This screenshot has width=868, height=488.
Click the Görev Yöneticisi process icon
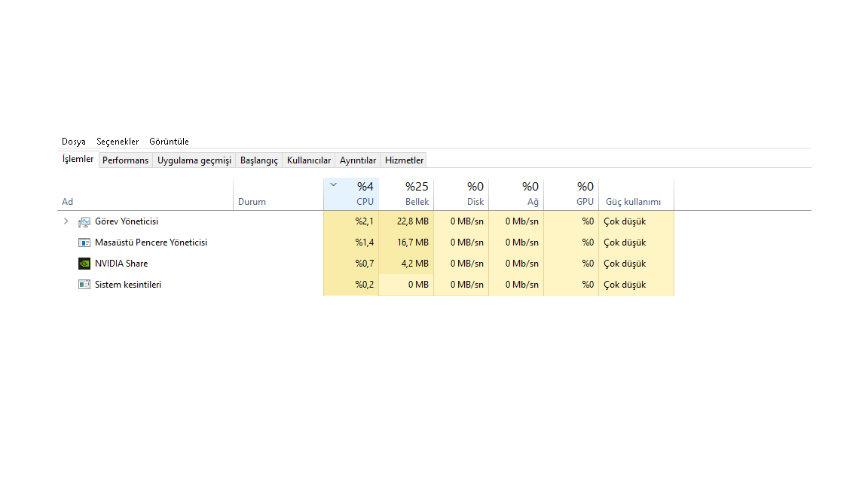(x=84, y=221)
